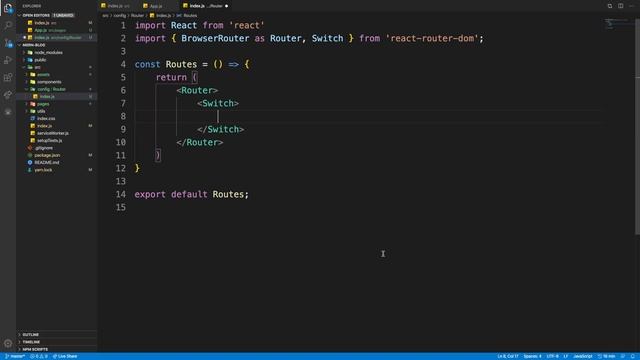The height and width of the screenshot is (360, 640).
Task: Open yarn.lock in the file tree
Action: pyautogui.click(x=43, y=170)
